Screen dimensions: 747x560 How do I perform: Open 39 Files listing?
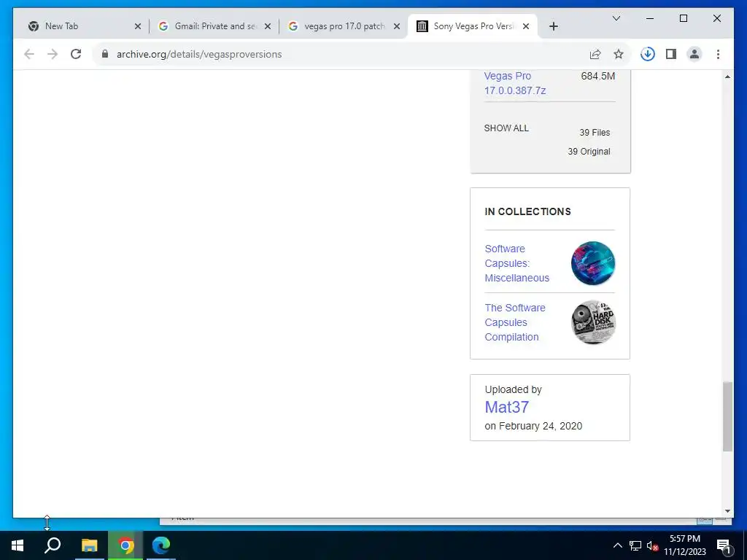click(595, 133)
